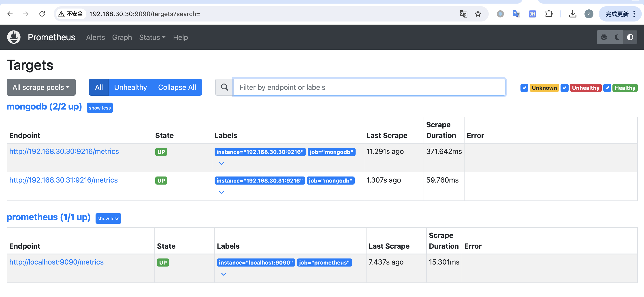Click the search magnifier icon
The width and height of the screenshot is (644, 297).
[x=224, y=87]
